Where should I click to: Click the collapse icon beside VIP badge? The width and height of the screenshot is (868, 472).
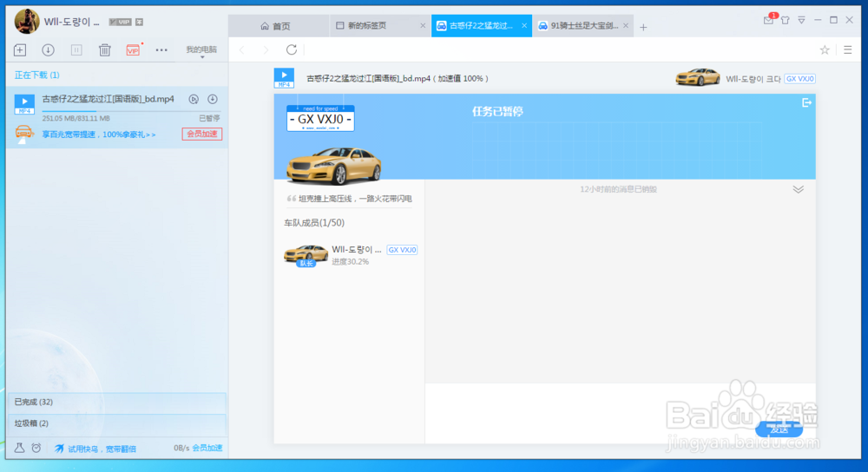click(x=140, y=23)
